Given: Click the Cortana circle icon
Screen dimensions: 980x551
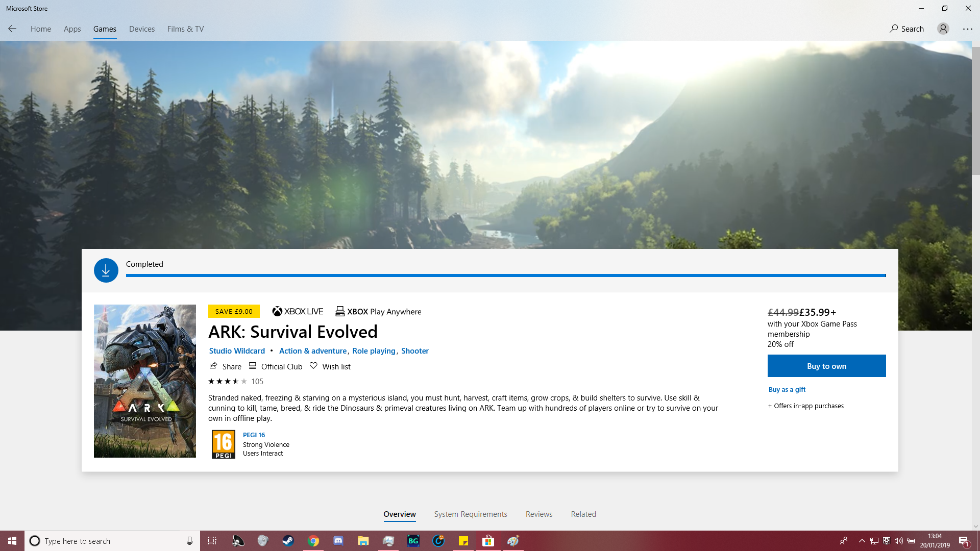Looking at the screenshot, I should pos(35,541).
